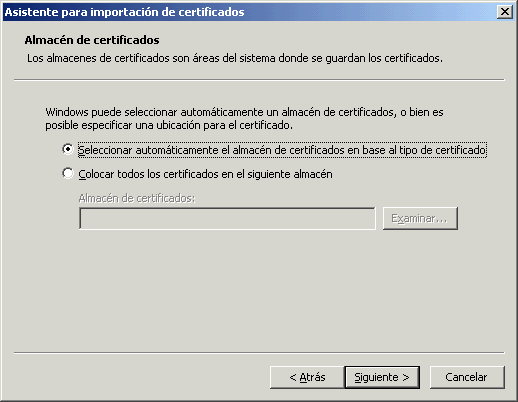Close the certificate import wizard window
The height and width of the screenshot is (402, 518).
(x=505, y=12)
